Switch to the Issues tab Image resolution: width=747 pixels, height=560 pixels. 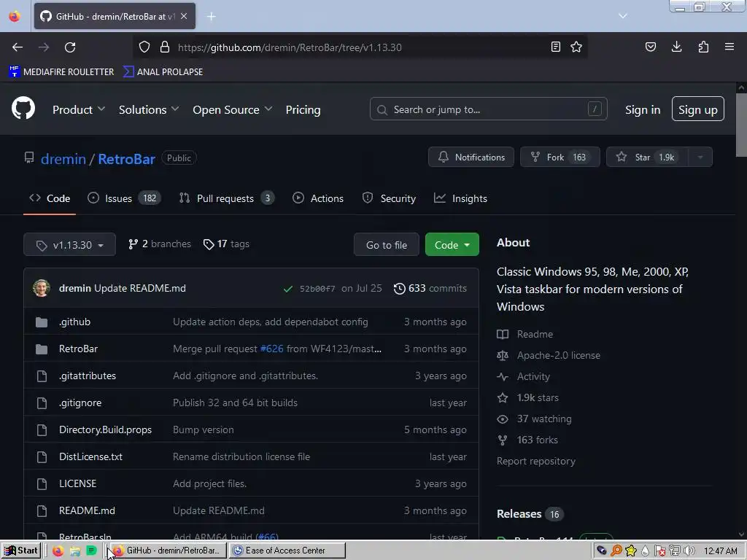click(x=124, y=198)
